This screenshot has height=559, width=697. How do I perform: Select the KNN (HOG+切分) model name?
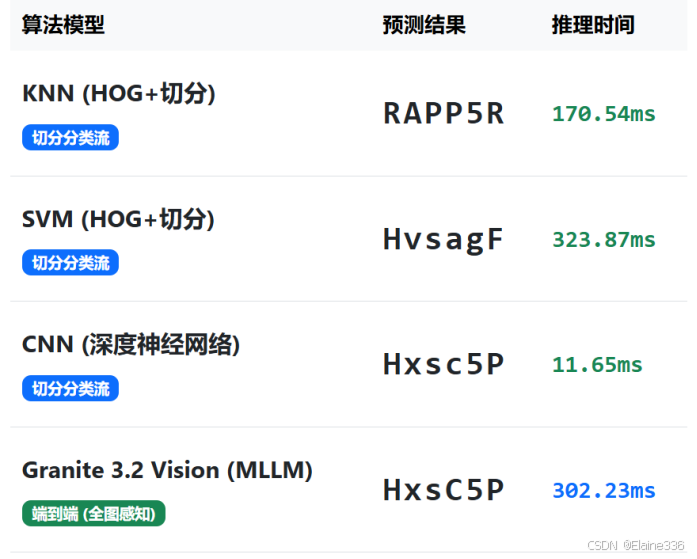pyautogui.click(x=119, y=93)
